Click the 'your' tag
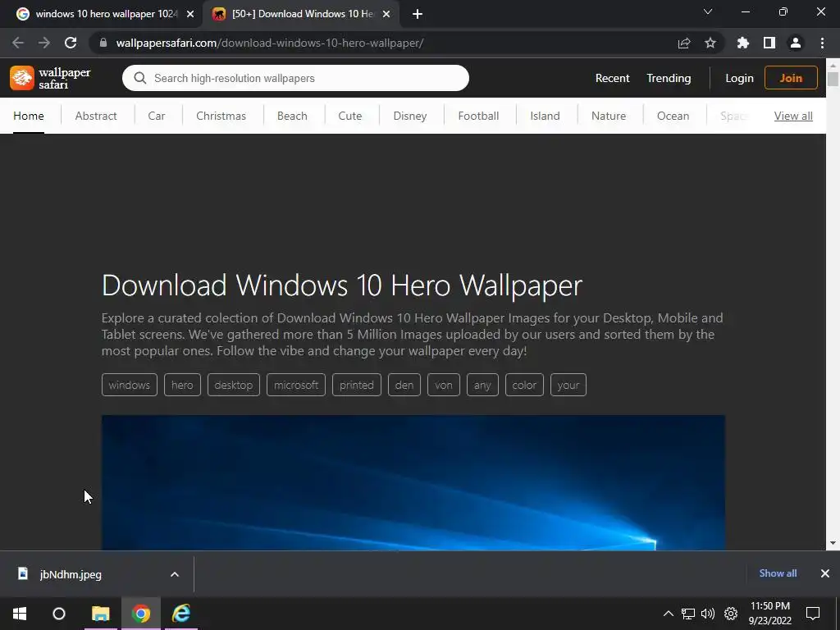The height and width of the screenshot is (630, 840). tap(568, 385)
